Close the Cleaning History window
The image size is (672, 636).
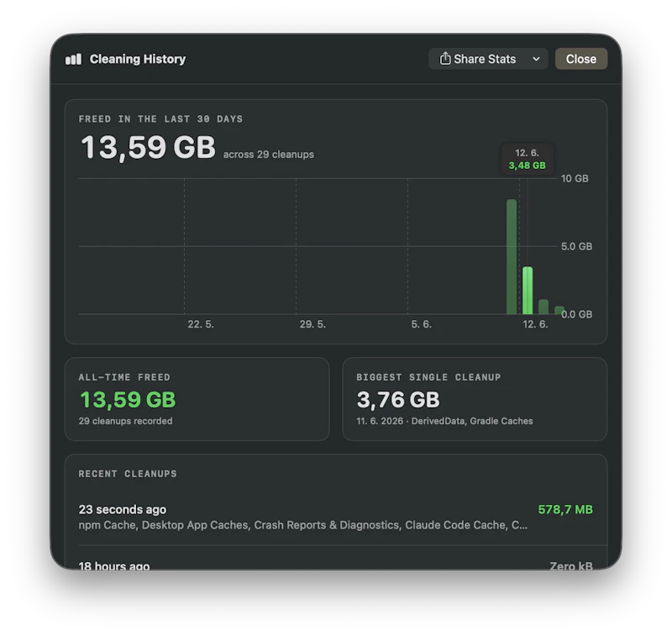pos(580,59)
